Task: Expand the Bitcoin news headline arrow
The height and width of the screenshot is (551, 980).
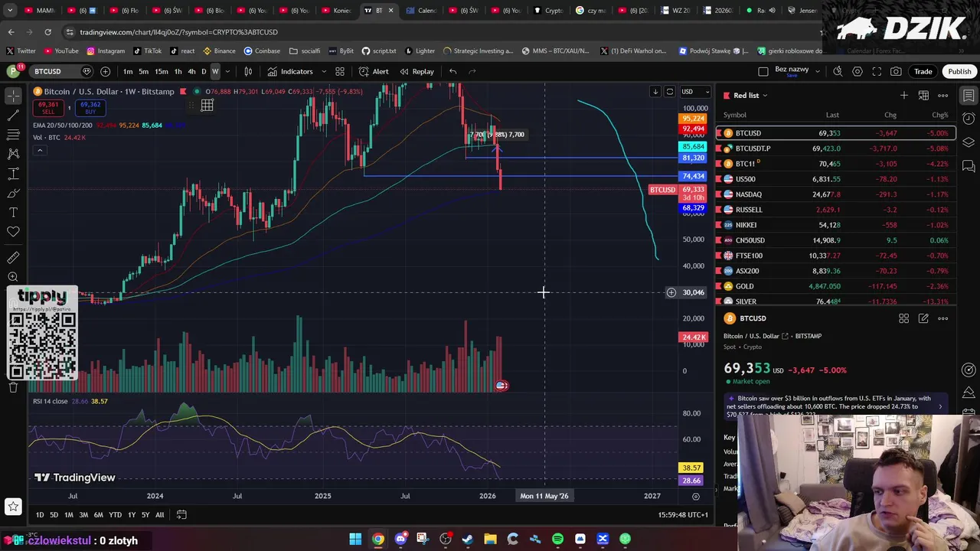Action: pyautogui.click(x=941, y=406)
